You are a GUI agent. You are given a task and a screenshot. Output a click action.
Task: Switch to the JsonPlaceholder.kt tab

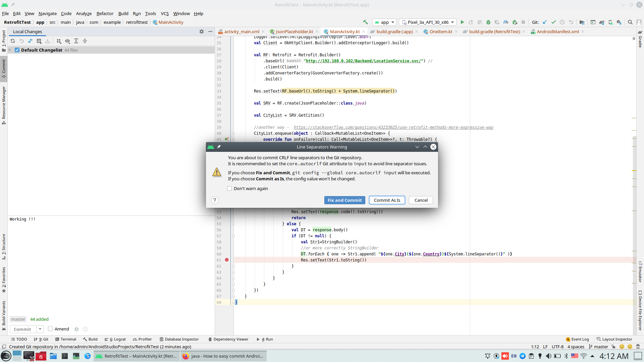pyautogui.click(x=294, y=32)
